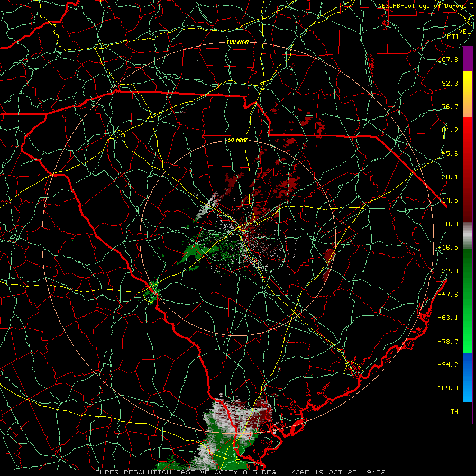Click the -47.6 velocity scale value

pos(448,295)
